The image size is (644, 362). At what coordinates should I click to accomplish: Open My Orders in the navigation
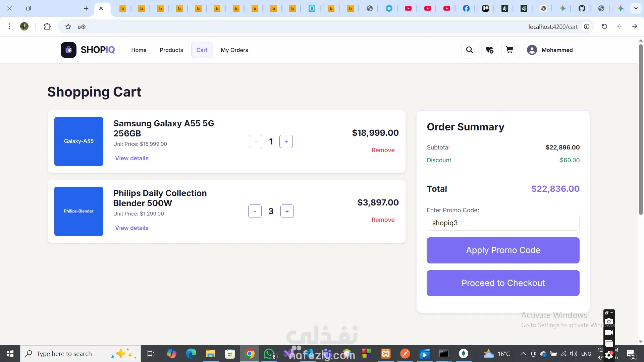tap(234, 50)
